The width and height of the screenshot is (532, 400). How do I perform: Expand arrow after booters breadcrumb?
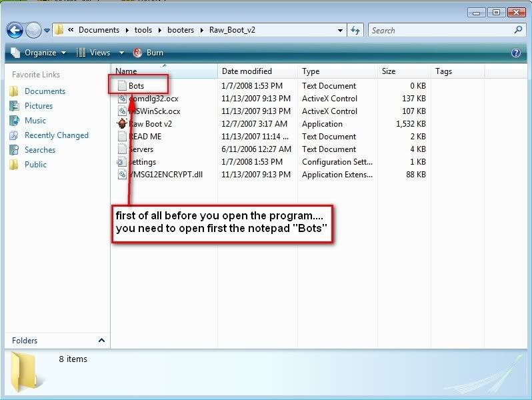(x=202, y=30)
